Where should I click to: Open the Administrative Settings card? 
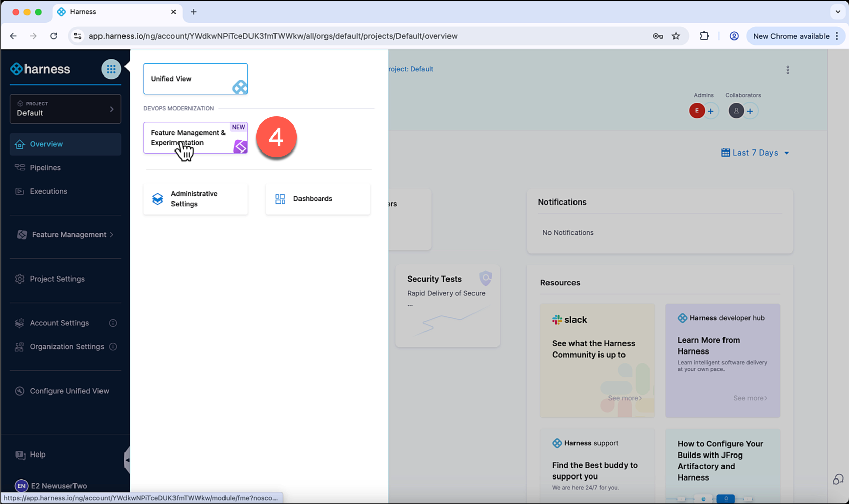coord(195,199)
